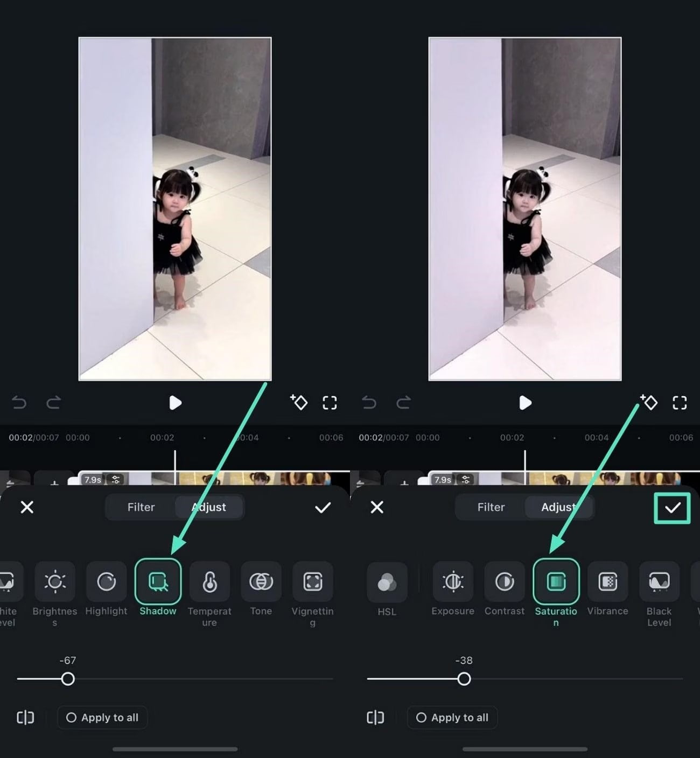Click the 7.9s clip in right timeline
This screenshot has height=758, width=700.
coord(564,479)
